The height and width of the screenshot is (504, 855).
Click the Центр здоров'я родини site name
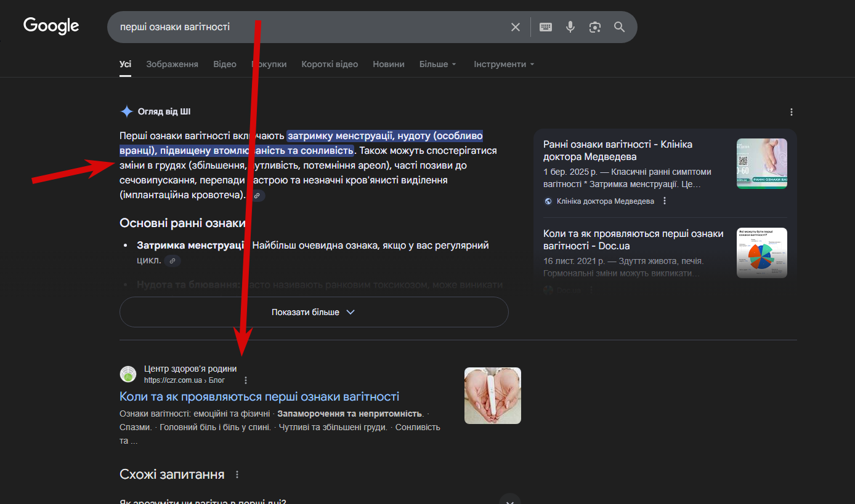click(x=190, y=369)
